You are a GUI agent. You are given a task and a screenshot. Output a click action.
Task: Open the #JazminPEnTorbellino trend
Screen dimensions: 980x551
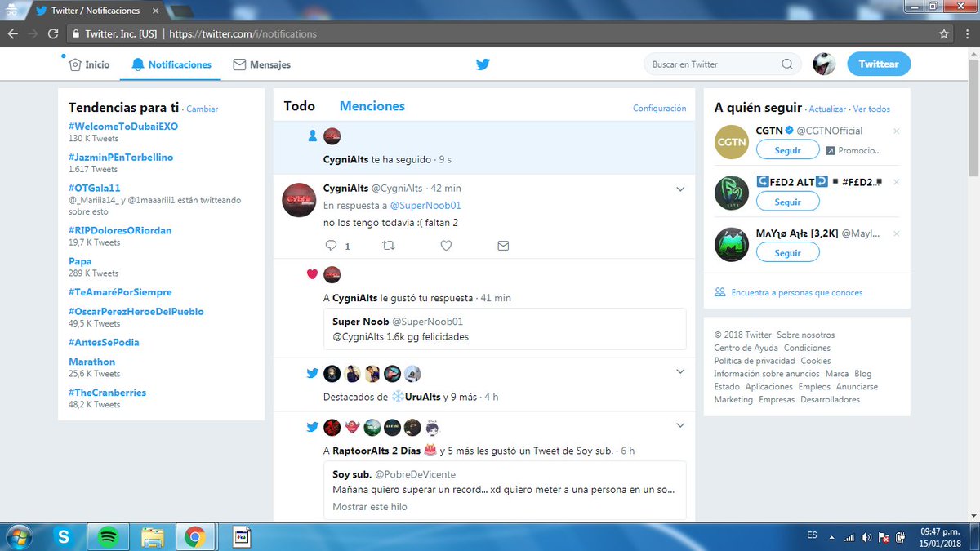coord(121,158)
